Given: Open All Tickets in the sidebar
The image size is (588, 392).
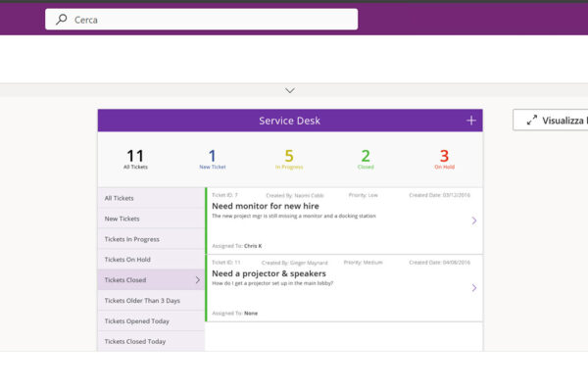Looking at the screenshot, I should pyautogui.click(x=151, y=198).
